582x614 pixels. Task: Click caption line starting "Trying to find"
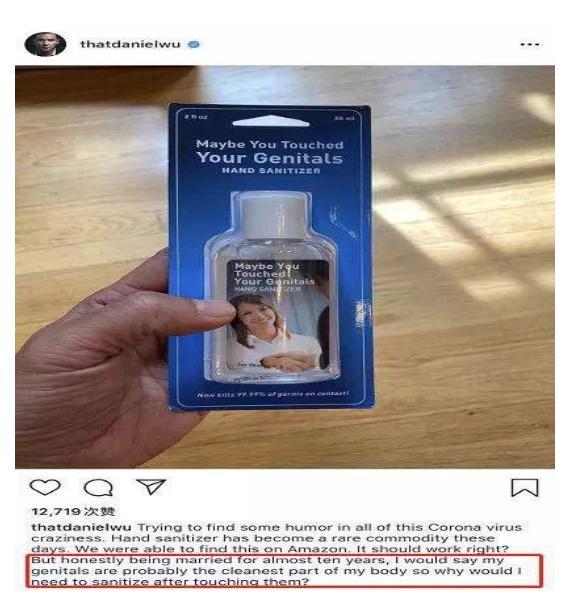[329, 527]
